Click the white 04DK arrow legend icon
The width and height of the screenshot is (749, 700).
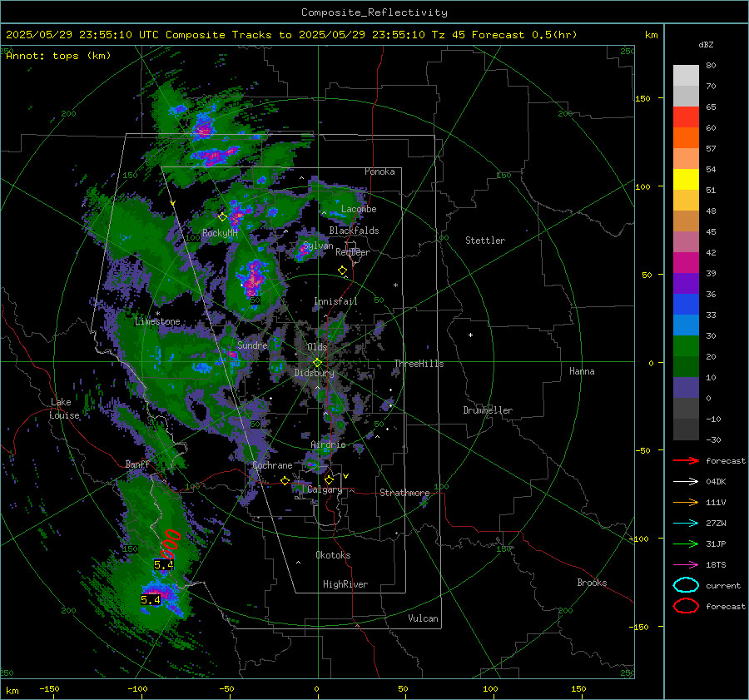686,481
